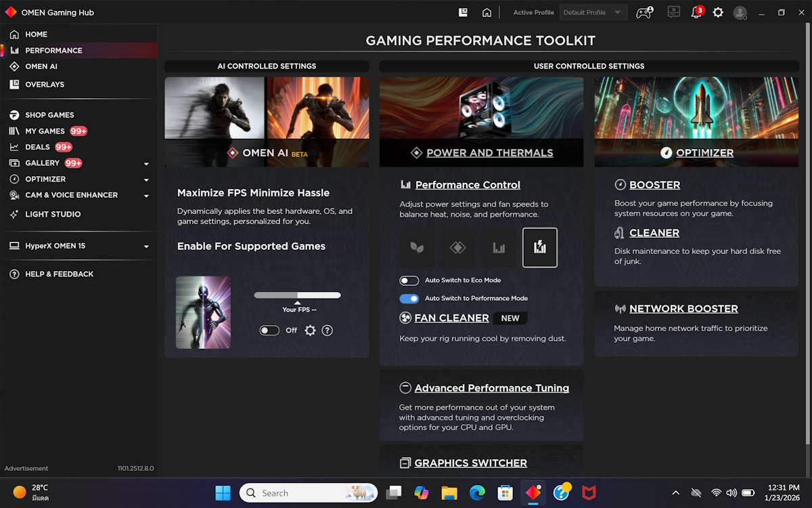Open the settings gear in title bar
Screen dimensions: 812x508
[x=718, y=12]
